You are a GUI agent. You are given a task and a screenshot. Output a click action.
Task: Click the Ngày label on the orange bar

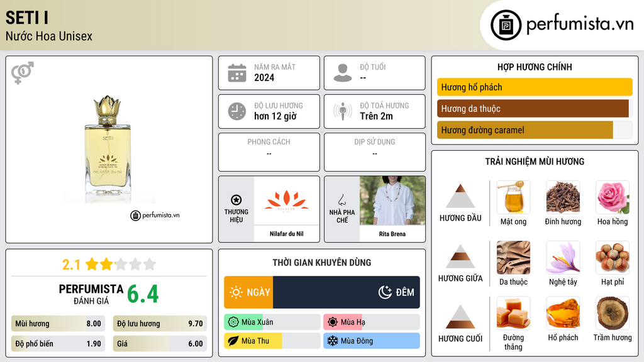click(258, 292)
